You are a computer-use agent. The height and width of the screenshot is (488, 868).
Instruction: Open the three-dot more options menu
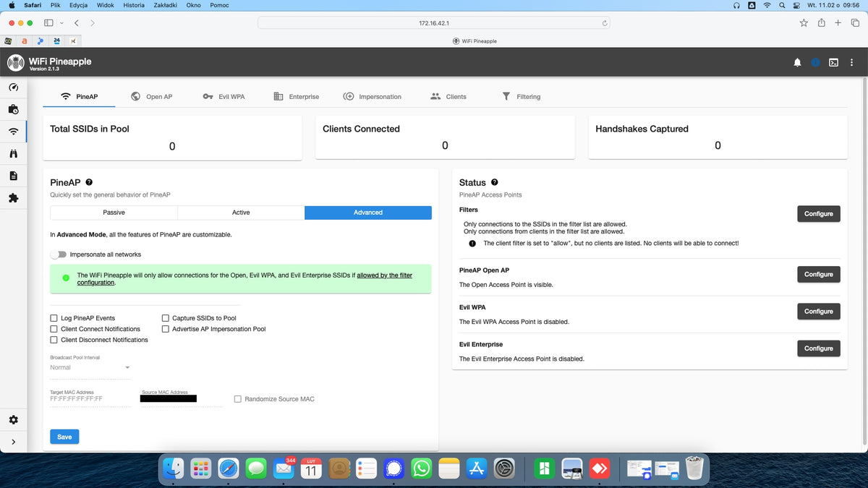point(851,63)
